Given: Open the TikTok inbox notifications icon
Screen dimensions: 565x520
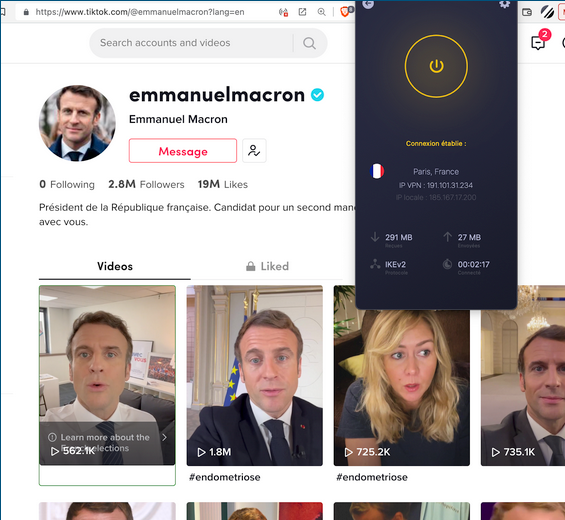Looking at the screenshot, I should [538, 43].
